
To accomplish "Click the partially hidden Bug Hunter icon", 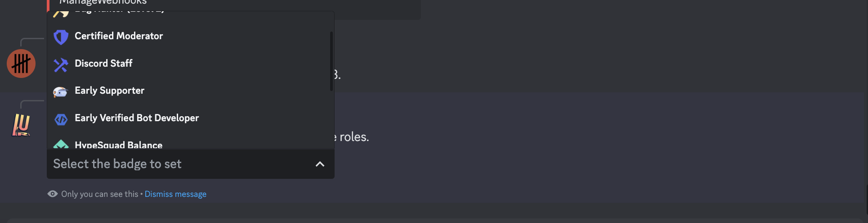I will [x=61, y=14].
